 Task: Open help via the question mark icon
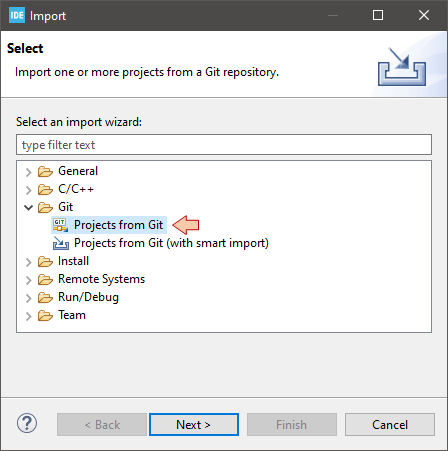pyautogui.click(x=27, y=423)
